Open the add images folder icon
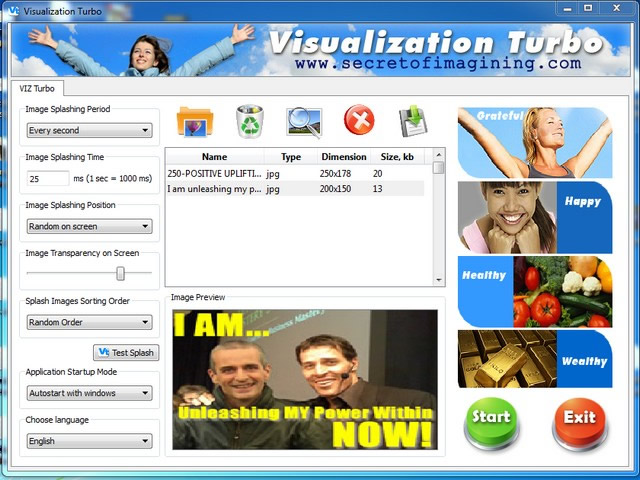The image size is (640, 480). point(195,122)
